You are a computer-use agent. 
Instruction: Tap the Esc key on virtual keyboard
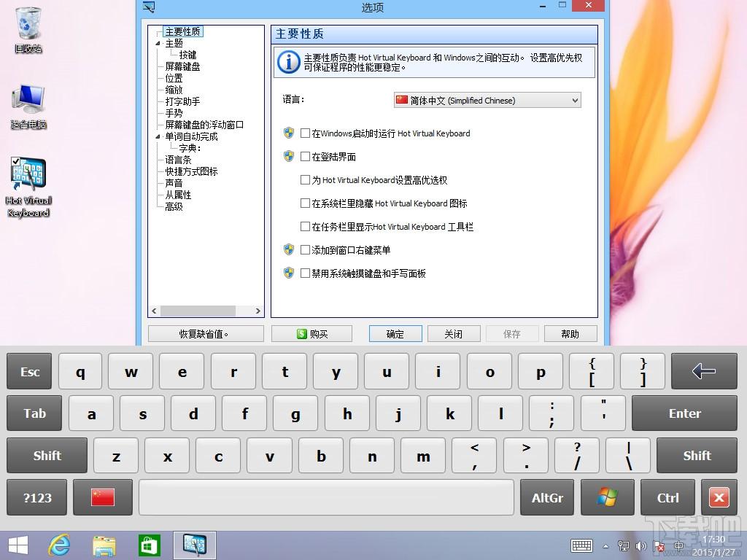pos(29,371)
